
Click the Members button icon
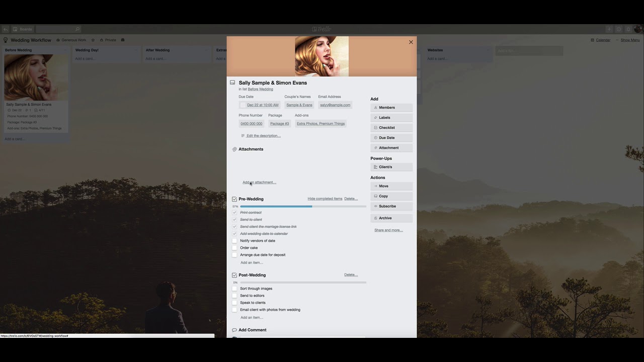[375, 108]
